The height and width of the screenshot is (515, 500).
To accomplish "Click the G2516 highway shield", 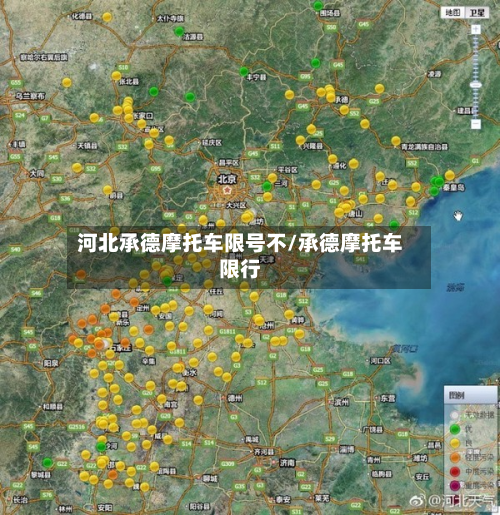I will click(77, 427).
